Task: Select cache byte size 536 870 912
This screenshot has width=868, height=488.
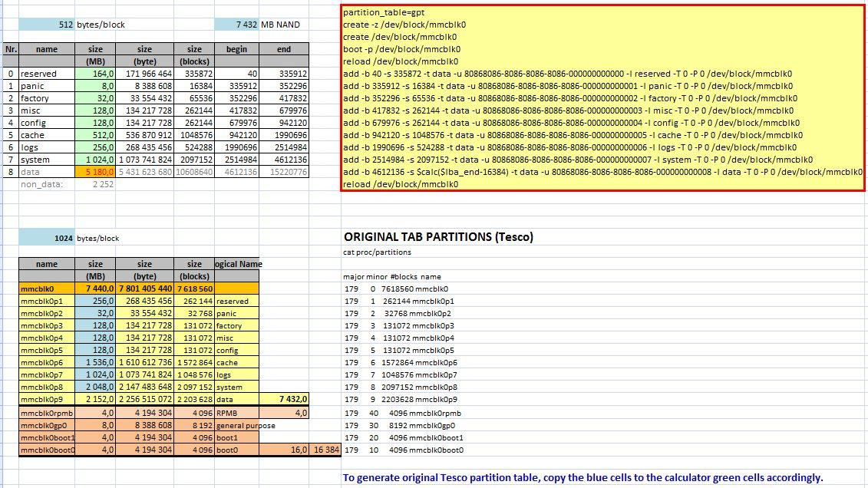Action: (x=144, y=135)
